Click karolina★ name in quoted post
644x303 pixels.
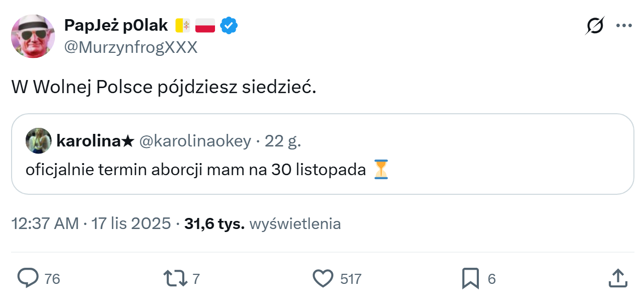tap(95, 141)
